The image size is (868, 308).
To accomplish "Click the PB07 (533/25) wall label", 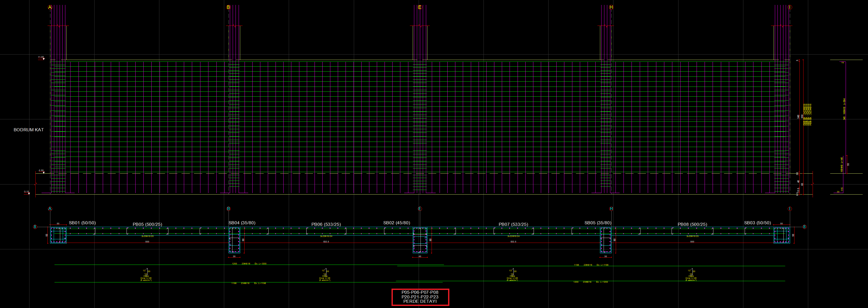I will point(513,224).
